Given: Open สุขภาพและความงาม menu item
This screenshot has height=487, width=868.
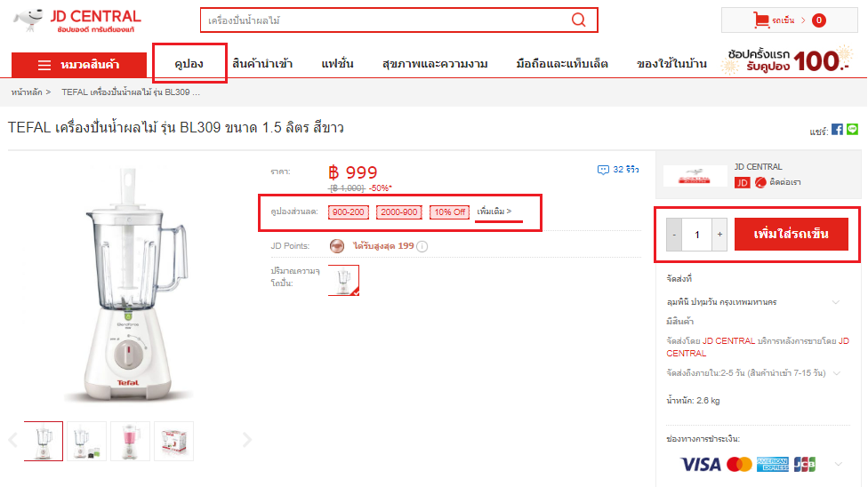Looking at the screenshot, I should 435,64.
